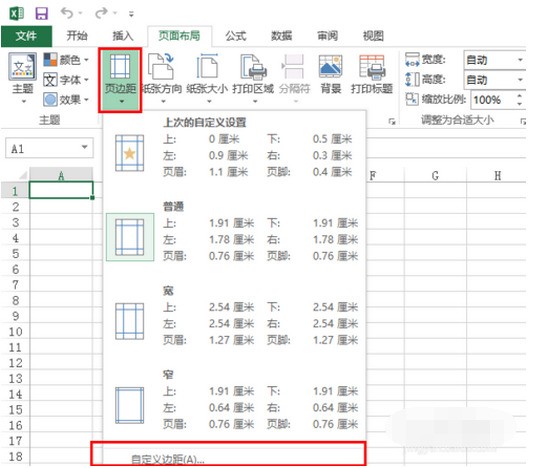Viewport: 543px width, 468px height.
Task: Decrease 缩放比例 with the down spinner arrow
Action: coord(519,104)
